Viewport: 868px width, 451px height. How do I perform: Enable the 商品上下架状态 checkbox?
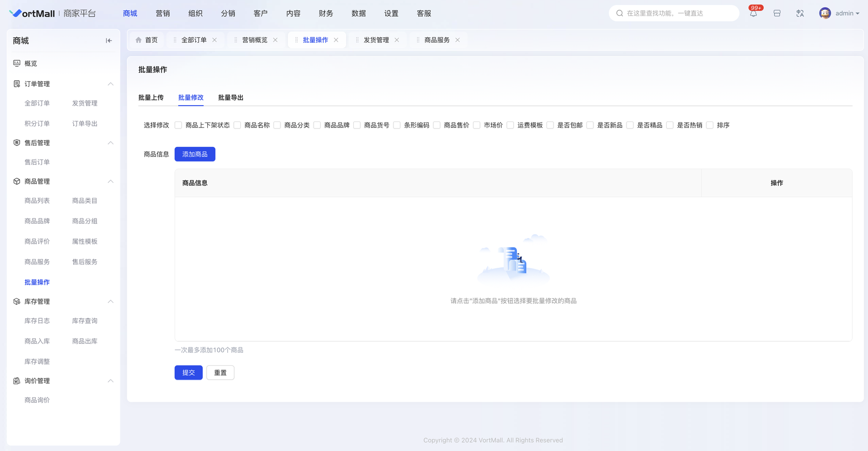pos(178,125)
